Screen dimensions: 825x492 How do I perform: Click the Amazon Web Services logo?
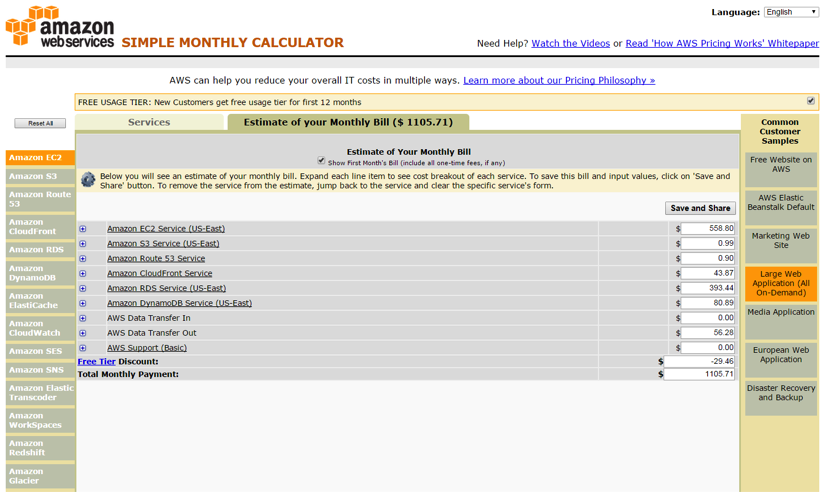click(x=60, y=26)
